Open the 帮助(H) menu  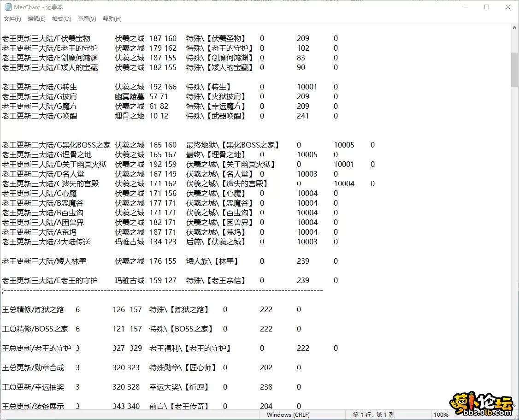(111, 18)
